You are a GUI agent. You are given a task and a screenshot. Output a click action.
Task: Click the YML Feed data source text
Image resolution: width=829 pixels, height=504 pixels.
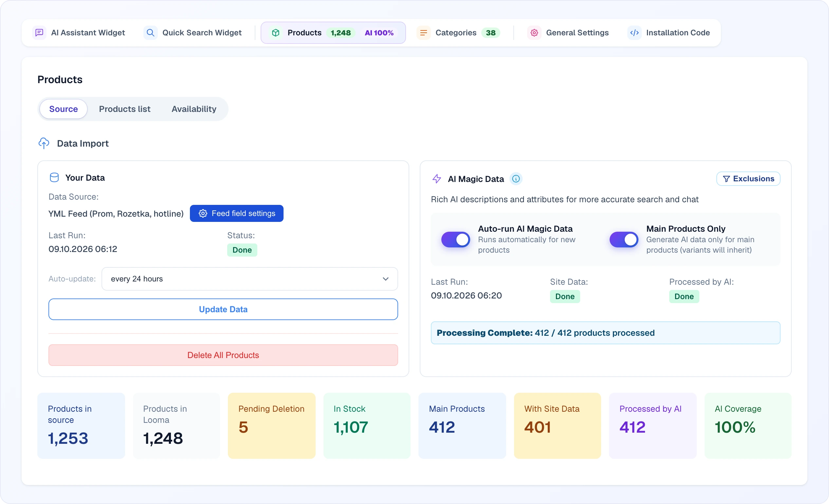coord(116,213)
